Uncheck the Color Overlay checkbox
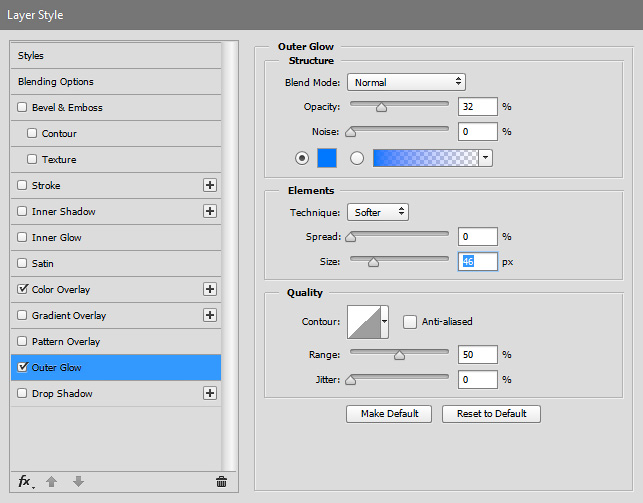Viewport: 643px width, 503px height. click(22, 289)
